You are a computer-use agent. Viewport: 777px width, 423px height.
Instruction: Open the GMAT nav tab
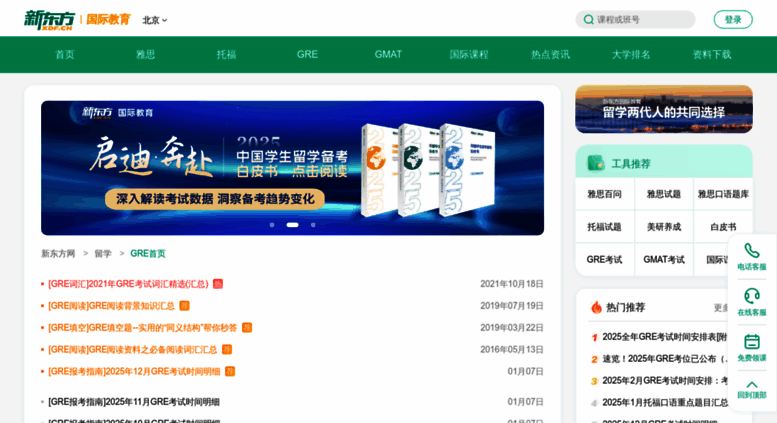388,54
